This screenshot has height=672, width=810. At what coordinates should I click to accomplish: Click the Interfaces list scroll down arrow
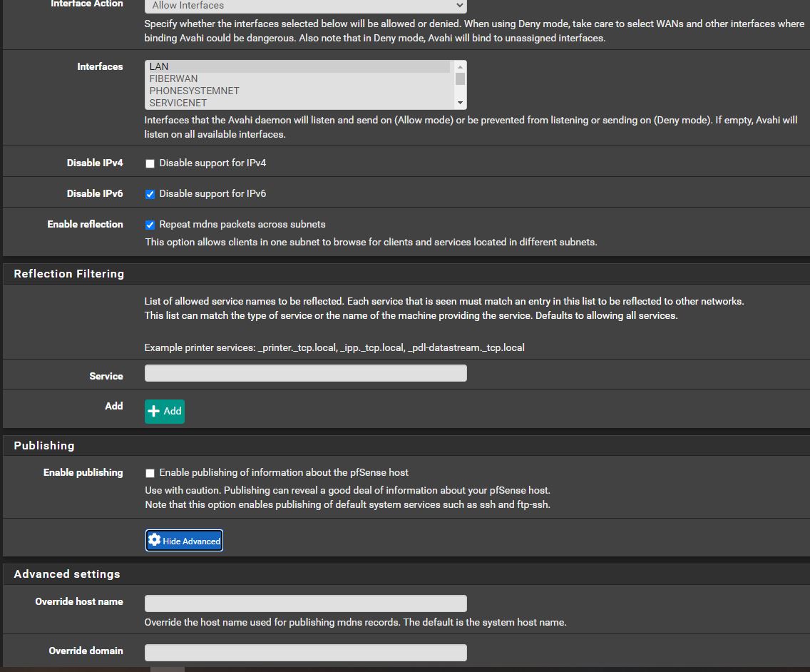tap(460, 103)
